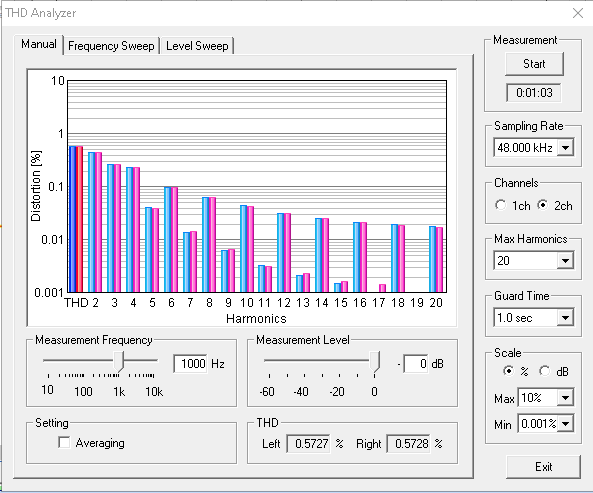Click the Measurement Frequency slider thumb
Viewport: 593px width, 493px height.
(x=119, y=361)
